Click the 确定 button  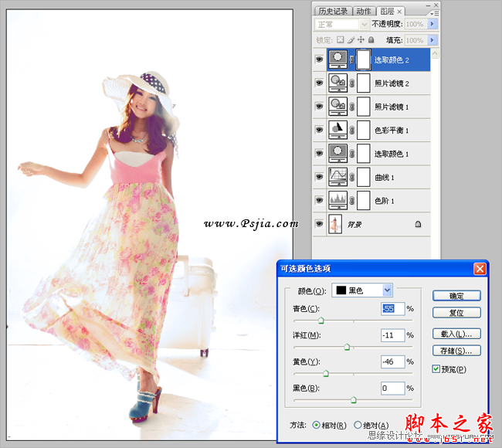pyautogui.click(x=456, y=296)
